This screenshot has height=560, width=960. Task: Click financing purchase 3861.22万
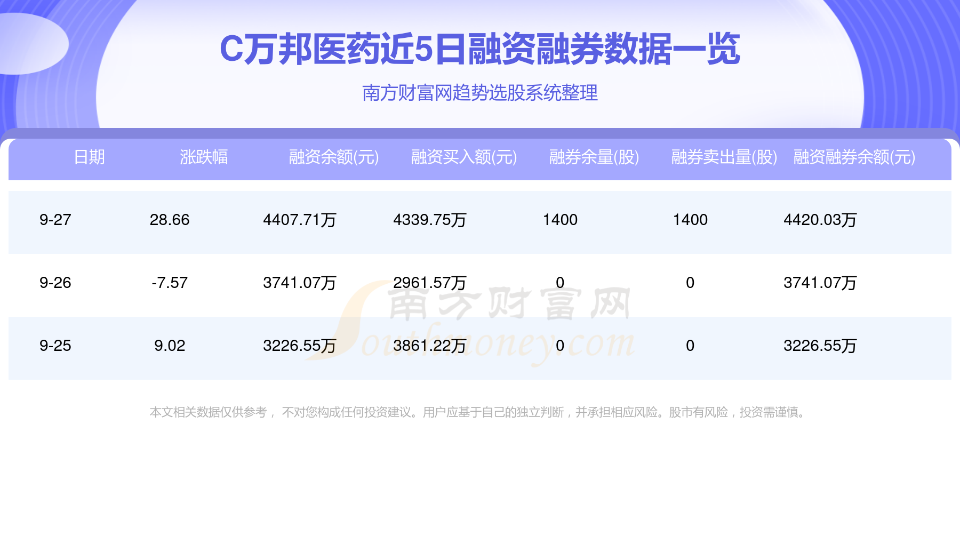coord(430,346)
